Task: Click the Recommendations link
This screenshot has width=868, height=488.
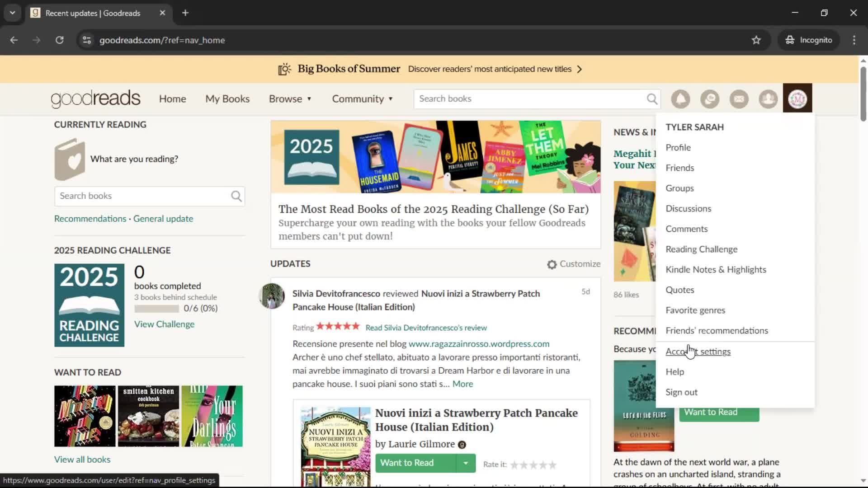Action: [x=90, y=219]
